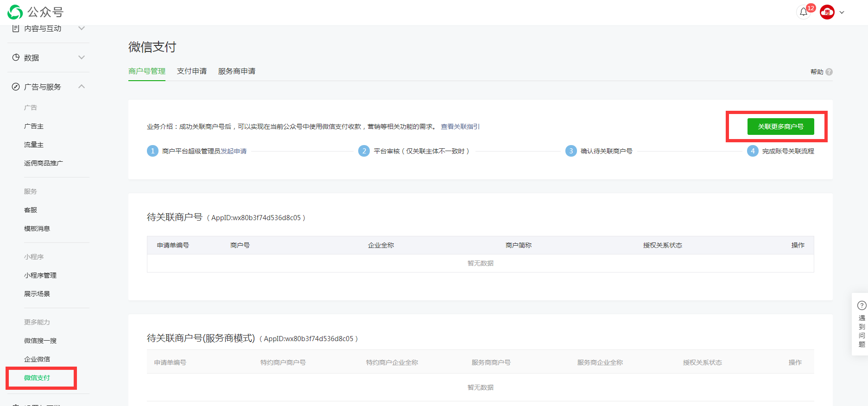
Task: Click the 待关联商户号(服务商模式) heading
Action: click(x=201, y=338)
